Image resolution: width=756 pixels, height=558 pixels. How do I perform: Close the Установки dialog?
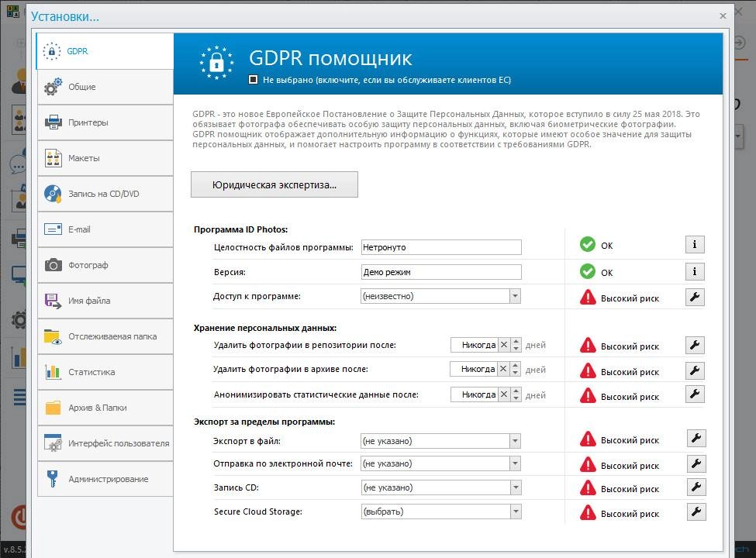tap(723, 16)
